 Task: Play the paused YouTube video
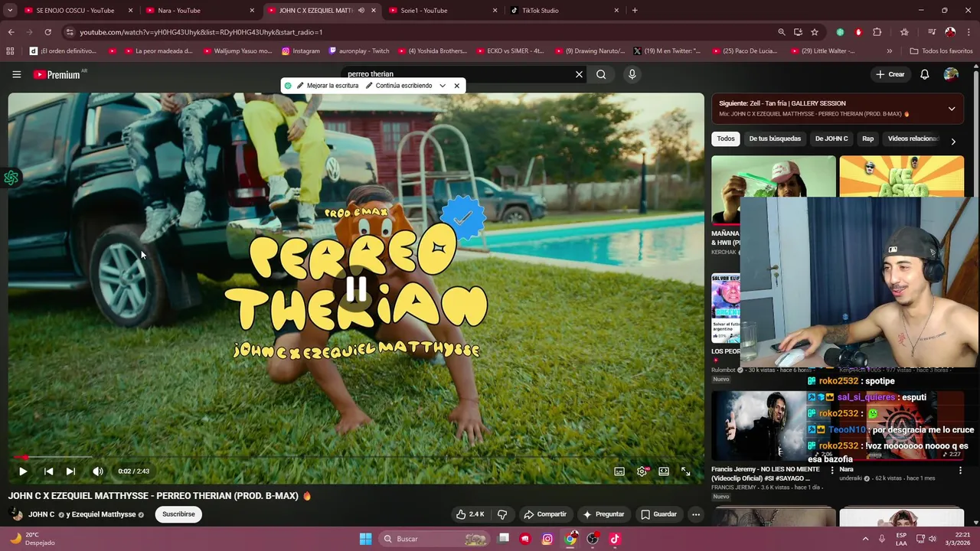click(23, 471)
